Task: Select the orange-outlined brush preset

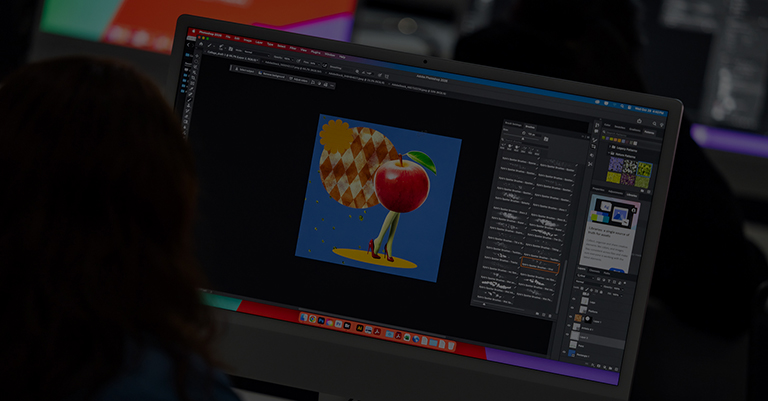Action: point(539,264)
